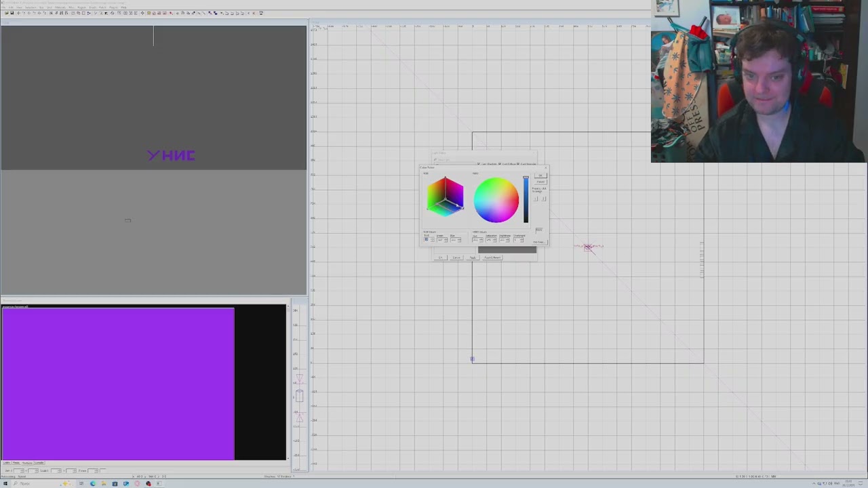Cancel the Color Picker dialog

point(540,182)
